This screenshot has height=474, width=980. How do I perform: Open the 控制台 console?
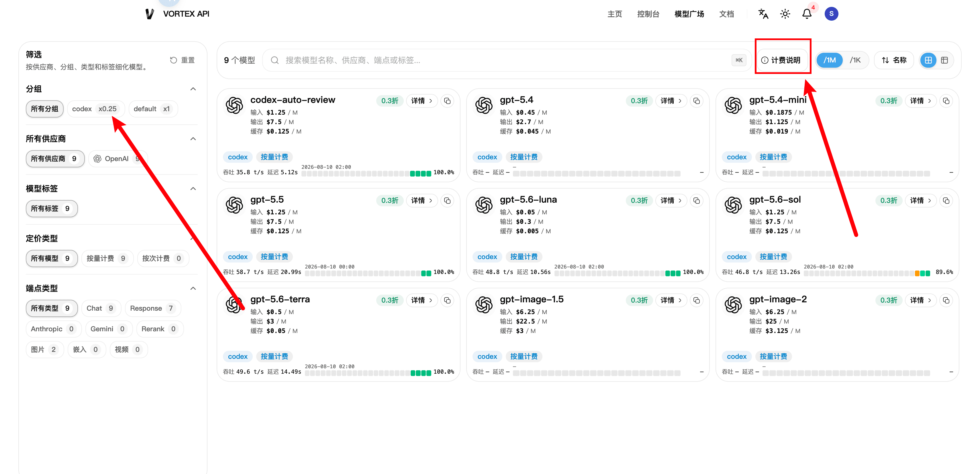coord(648,14)
